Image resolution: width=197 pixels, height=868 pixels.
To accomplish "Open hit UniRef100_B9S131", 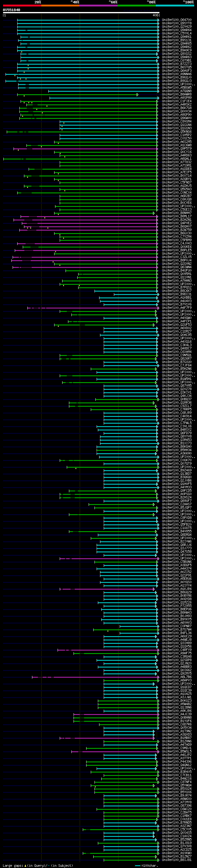I will point(176,40).
